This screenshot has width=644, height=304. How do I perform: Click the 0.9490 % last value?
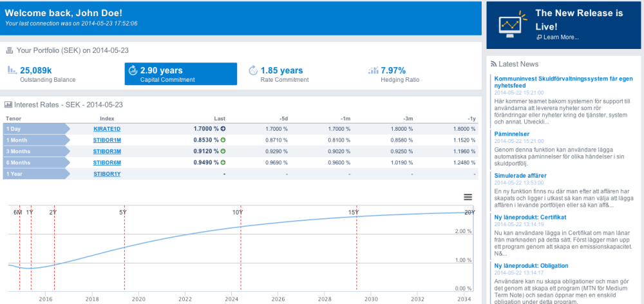coord(206,162)
